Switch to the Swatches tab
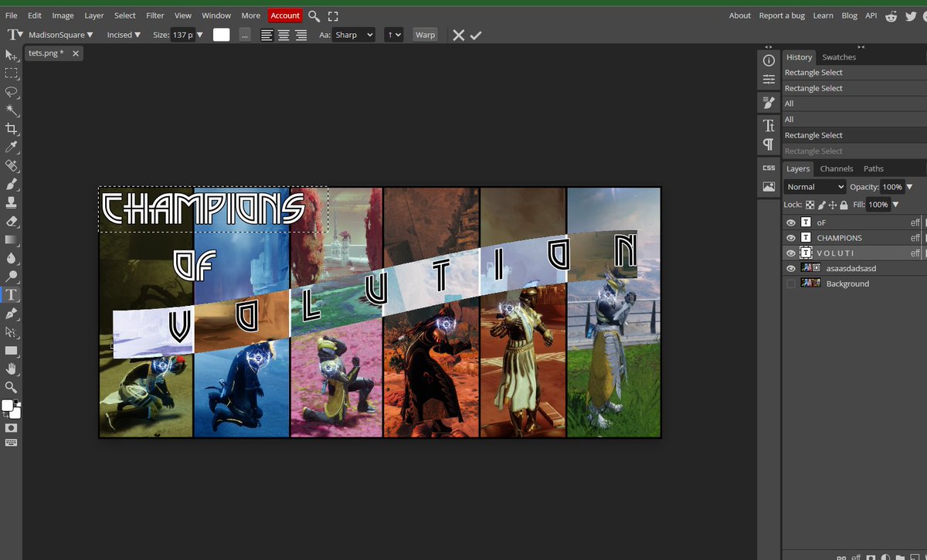The image size is (927, 560). tap(839, 57)
